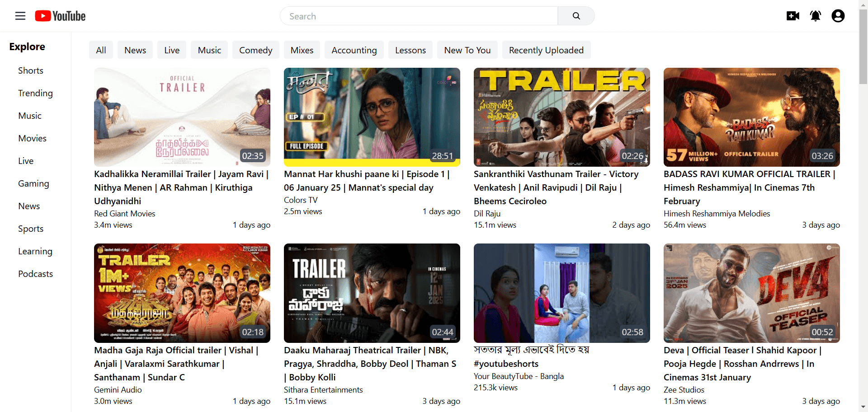The image size is (868, 412).
Task: Open Shorts in the Explore sidebar
Action: click(31, 70)
